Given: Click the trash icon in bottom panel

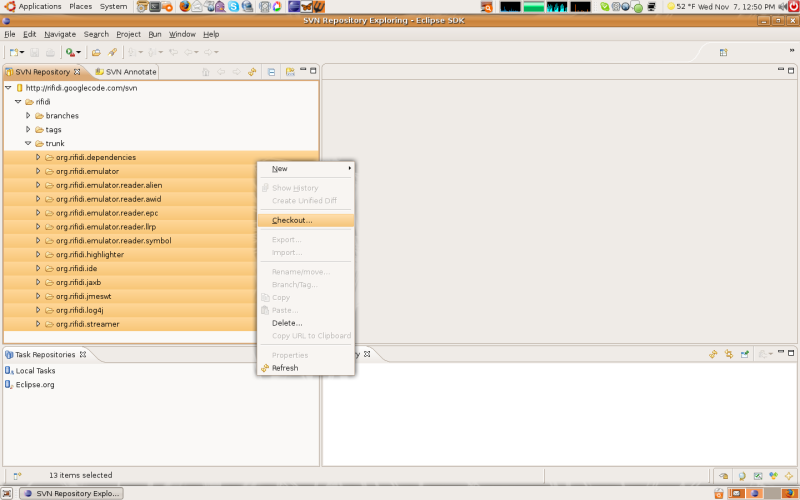Looking at the screenshot, I should (719, 493).
